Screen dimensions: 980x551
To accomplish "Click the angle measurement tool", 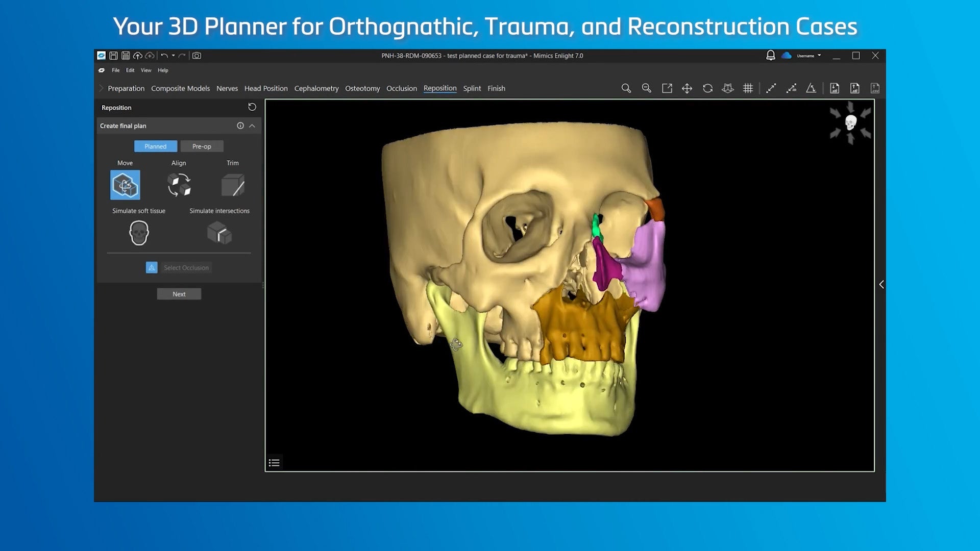I will point(811,88).
